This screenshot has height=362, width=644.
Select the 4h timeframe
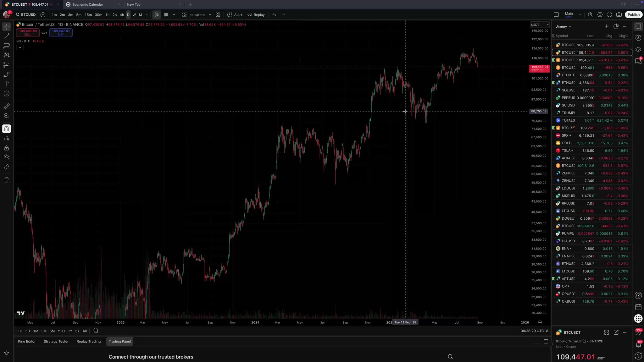pyautogui.click(x=122, y=15)
